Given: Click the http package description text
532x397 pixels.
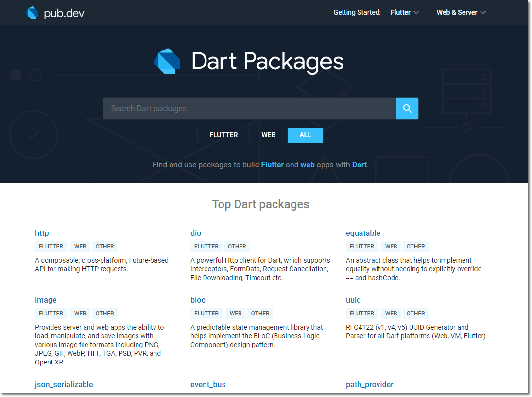Looking at the screenshot, I should click(102, 265).
